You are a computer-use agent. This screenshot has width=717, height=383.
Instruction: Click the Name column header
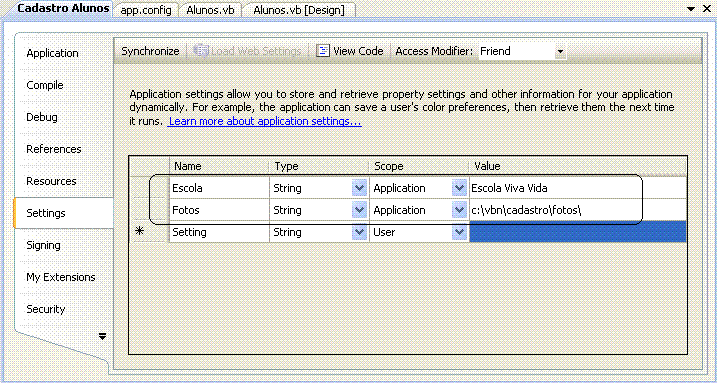pyautogui.click(x=219, y=166)
